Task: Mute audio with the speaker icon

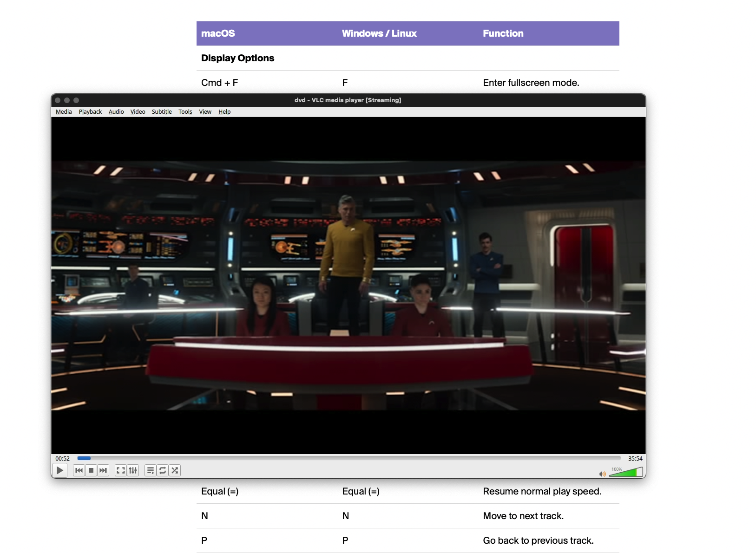Action: (602, 474)
